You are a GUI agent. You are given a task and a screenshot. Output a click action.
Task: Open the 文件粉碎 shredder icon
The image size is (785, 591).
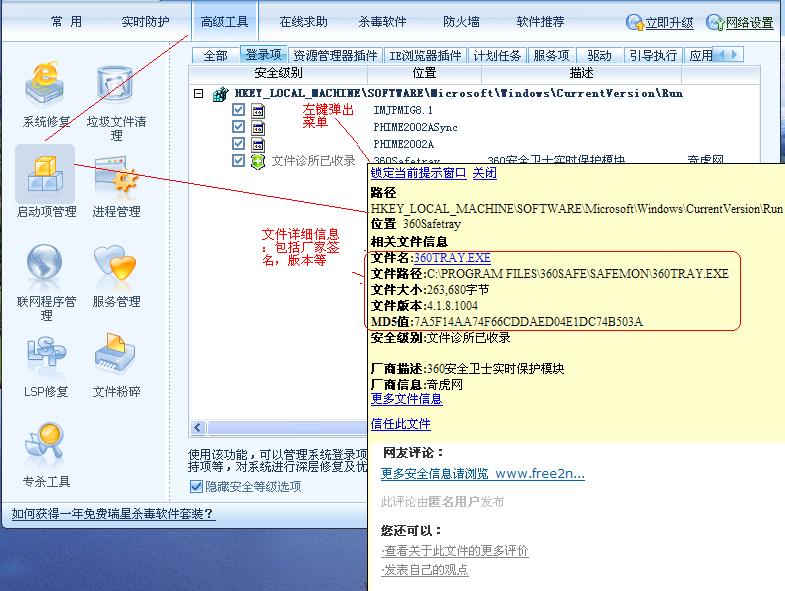click(115, 353)
